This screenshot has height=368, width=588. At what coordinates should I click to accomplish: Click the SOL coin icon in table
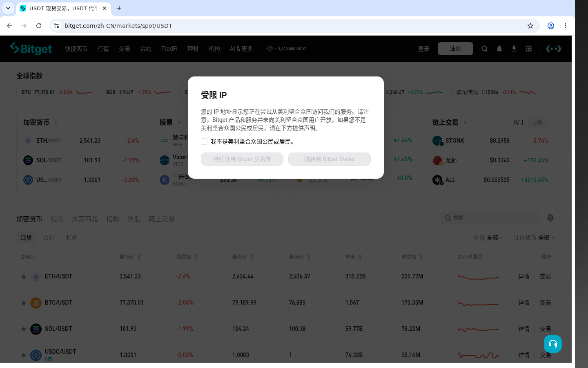pyautogui.click(x=36, y=329)
